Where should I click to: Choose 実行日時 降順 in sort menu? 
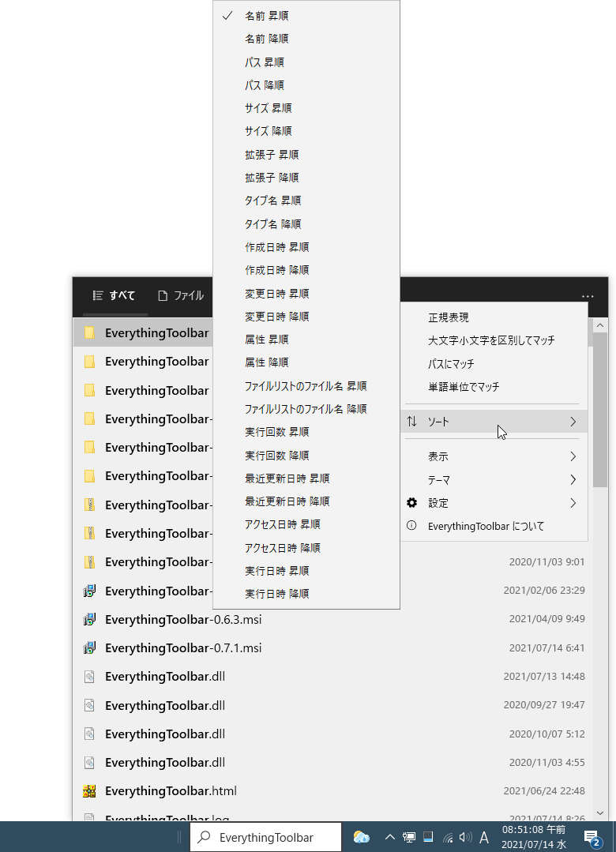pyautogui.click(x=306, y=593)
